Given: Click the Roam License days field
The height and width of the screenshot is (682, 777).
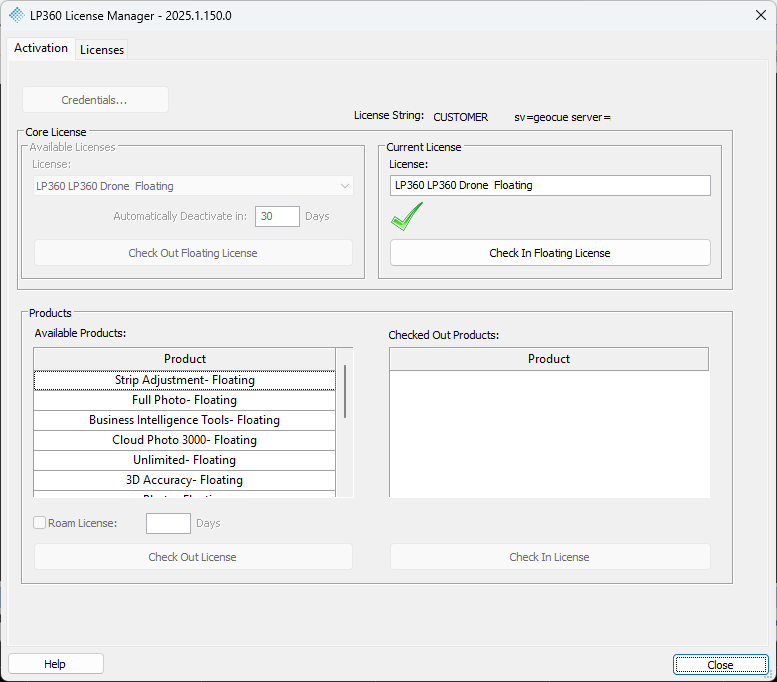Looking at the screenshot, I should click(x=168, y=523).
